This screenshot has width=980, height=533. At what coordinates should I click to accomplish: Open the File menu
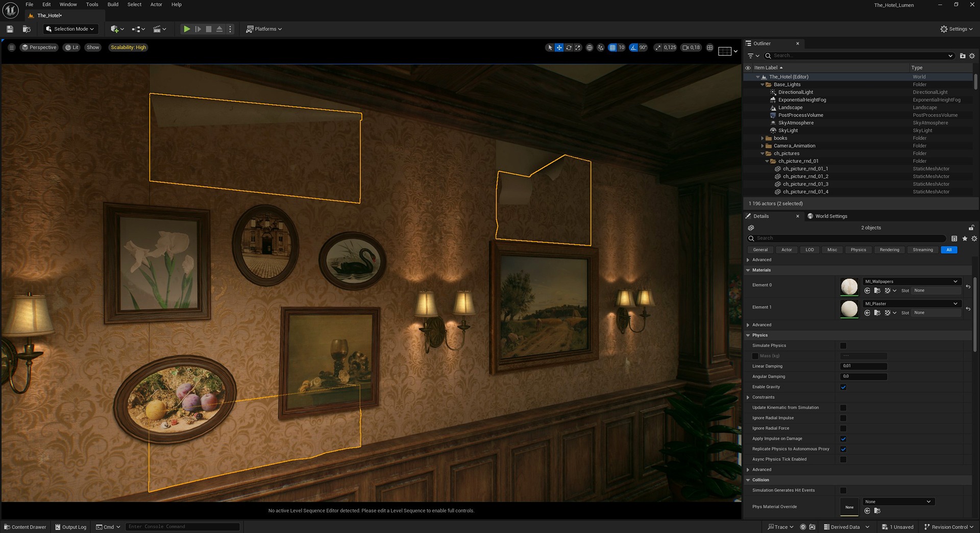(30, 5)
